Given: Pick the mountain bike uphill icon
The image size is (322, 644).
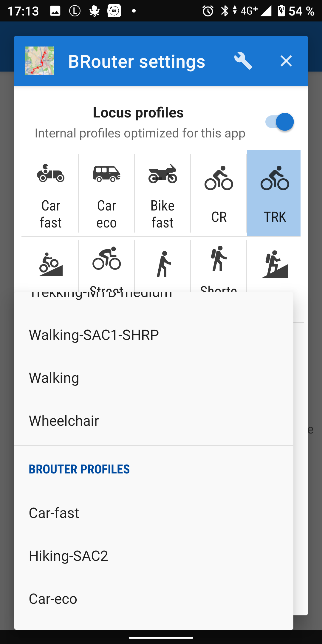Looking at the screenshot, I should pyautogui.click(x=50, y=265).
